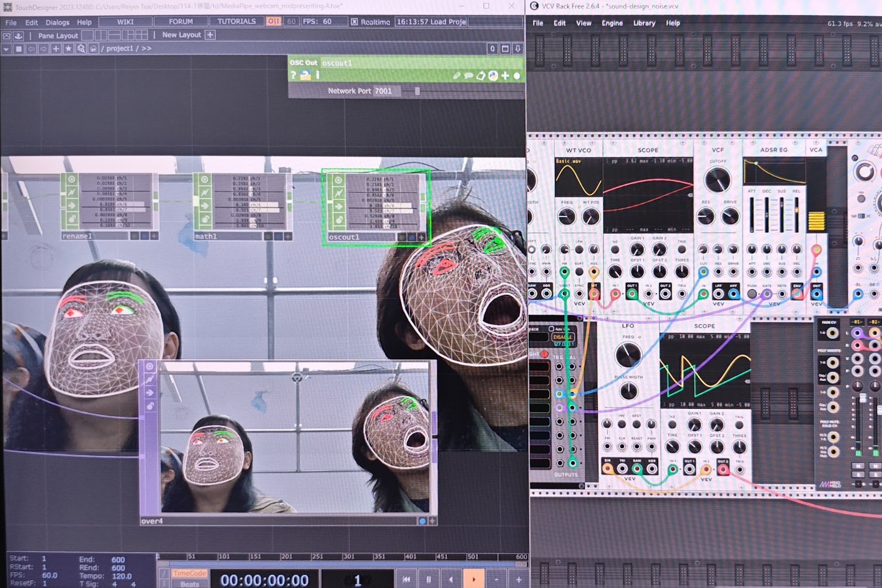Image resolution: width=882 pixels, height=588 pixels.
Task: Click the down arrow at pane's top right
Action: (518, 49)
